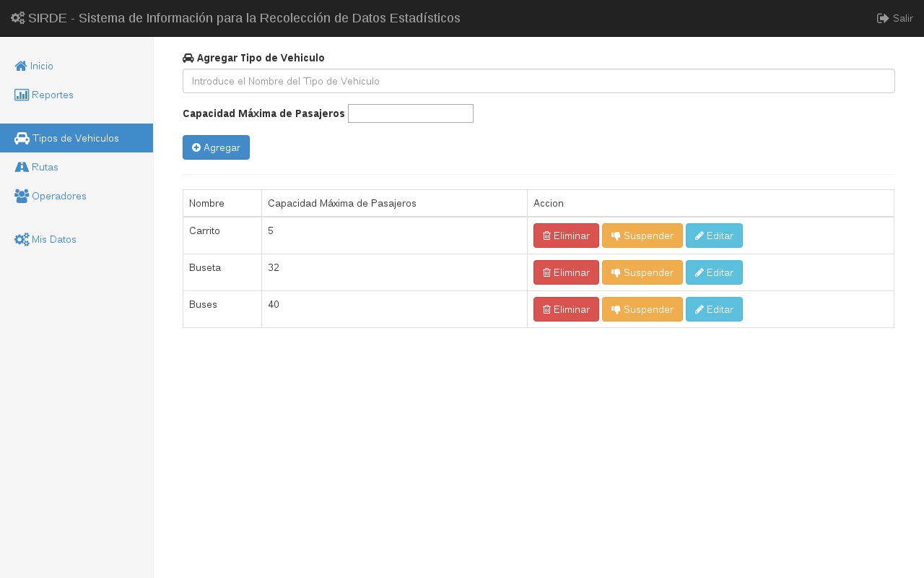Click the trash icon in the Carrito row
This screenshot has height=578, width=924.
pos(546,236)
